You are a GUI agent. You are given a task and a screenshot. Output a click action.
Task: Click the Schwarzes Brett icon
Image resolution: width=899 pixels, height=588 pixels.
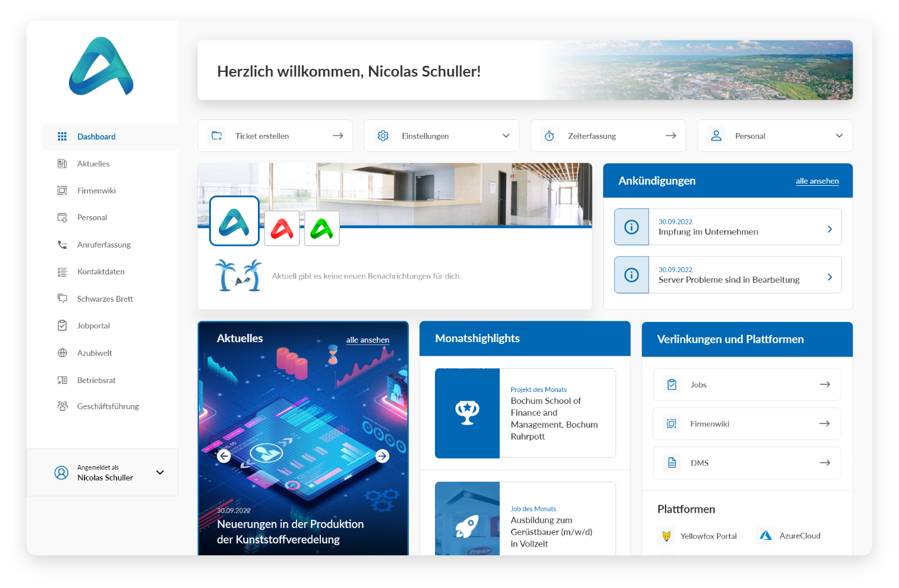tap(62, 299)
